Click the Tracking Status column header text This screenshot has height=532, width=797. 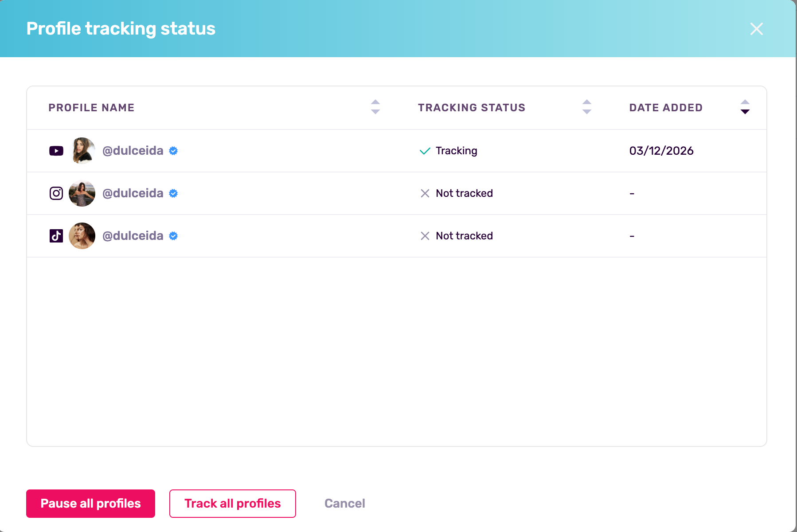tap(471, 108)
